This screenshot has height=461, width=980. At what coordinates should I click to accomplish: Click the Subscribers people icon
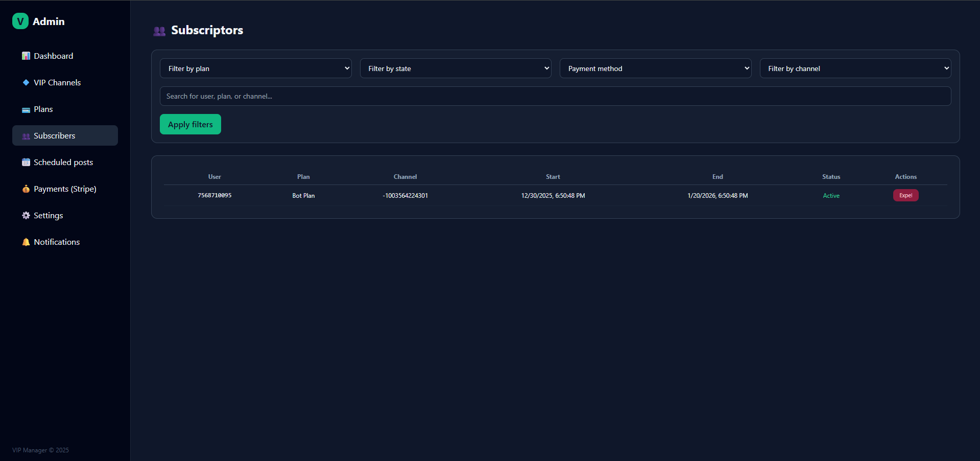pos(26,135)
